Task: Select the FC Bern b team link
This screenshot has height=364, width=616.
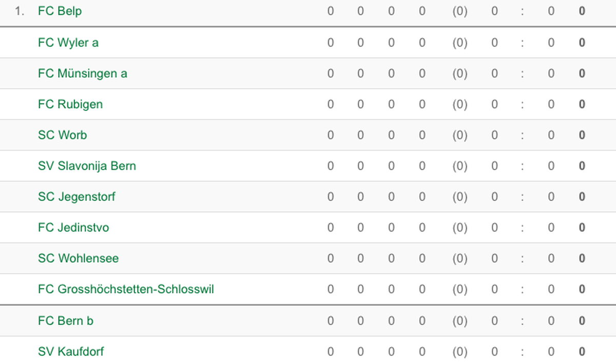Action: click(66, 321)
